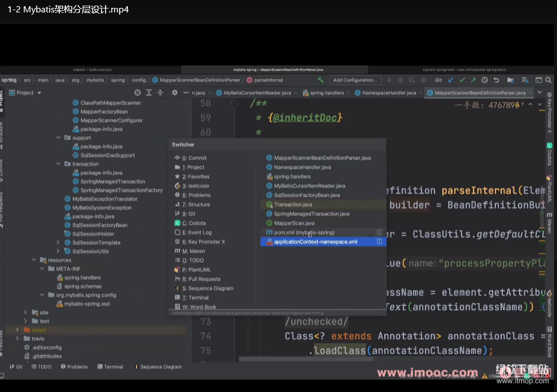This screenshot has width=557, height=392.
Task: Hide the Project tool window
Action: (186, 93)
